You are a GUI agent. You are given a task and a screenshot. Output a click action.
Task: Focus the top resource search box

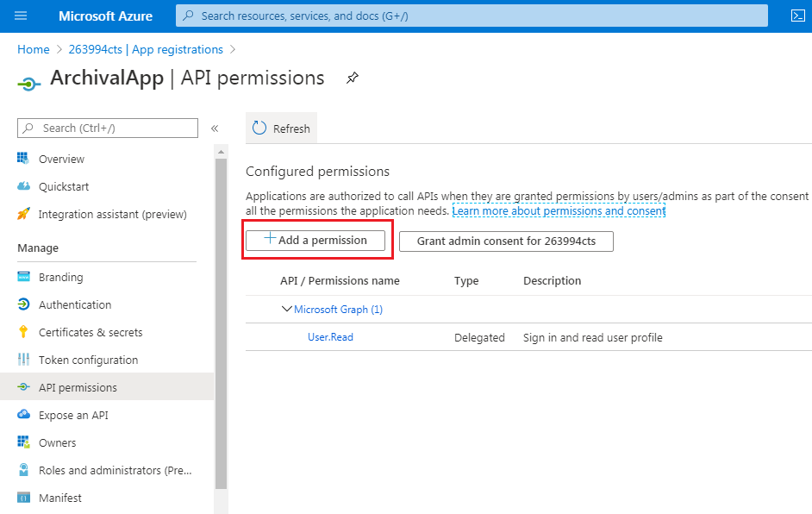472,16
